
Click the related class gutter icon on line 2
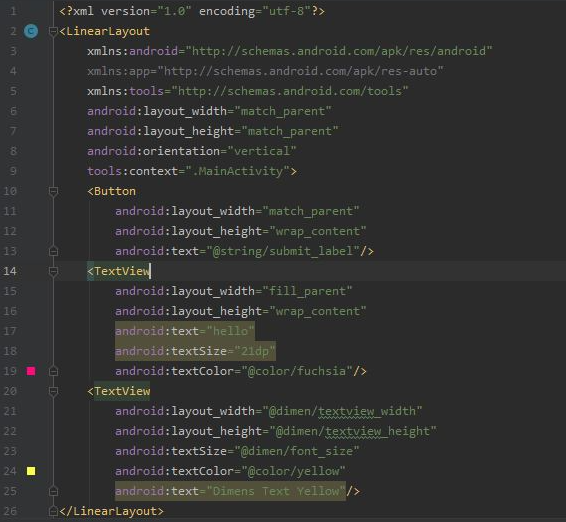[31, 31]
